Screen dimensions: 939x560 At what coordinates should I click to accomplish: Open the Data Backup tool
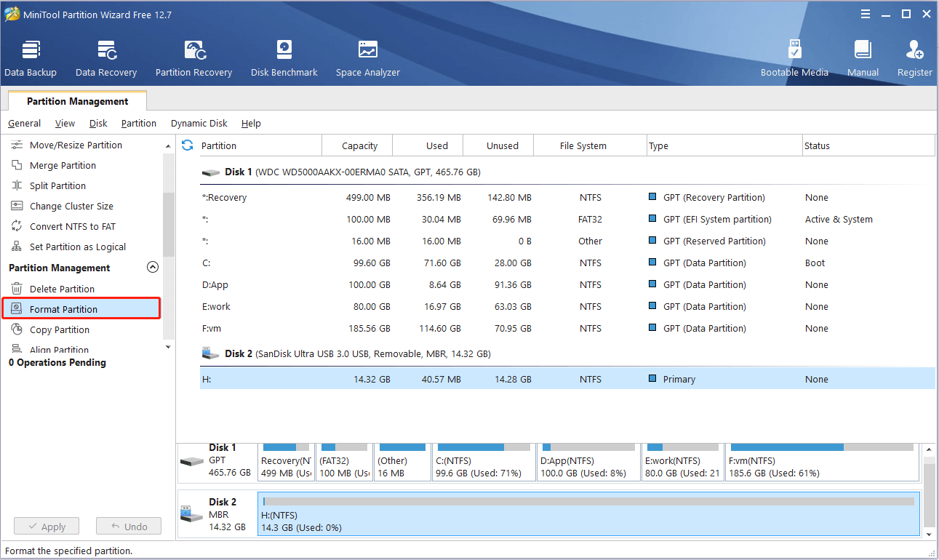click(31, 58)
